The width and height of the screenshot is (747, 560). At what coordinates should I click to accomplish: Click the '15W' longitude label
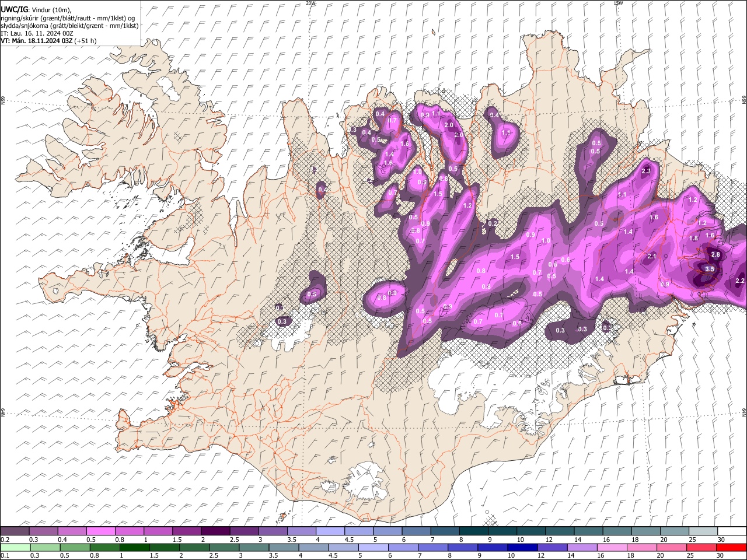point(618,3)
